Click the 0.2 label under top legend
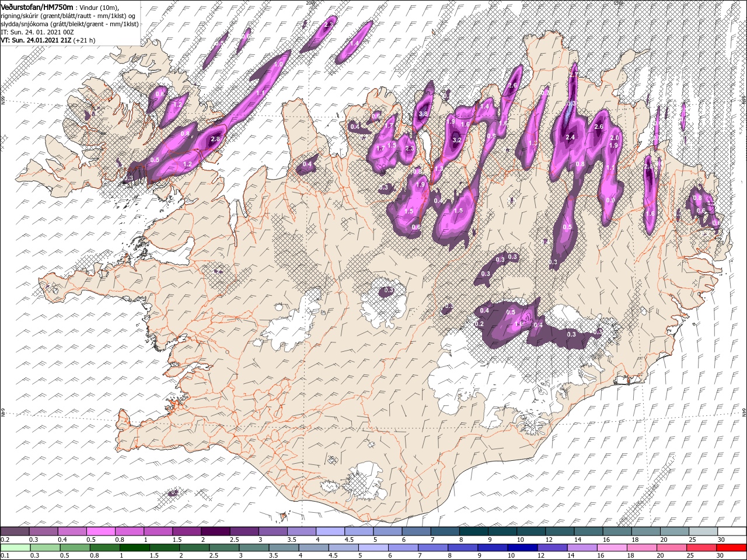 point(4,539)
